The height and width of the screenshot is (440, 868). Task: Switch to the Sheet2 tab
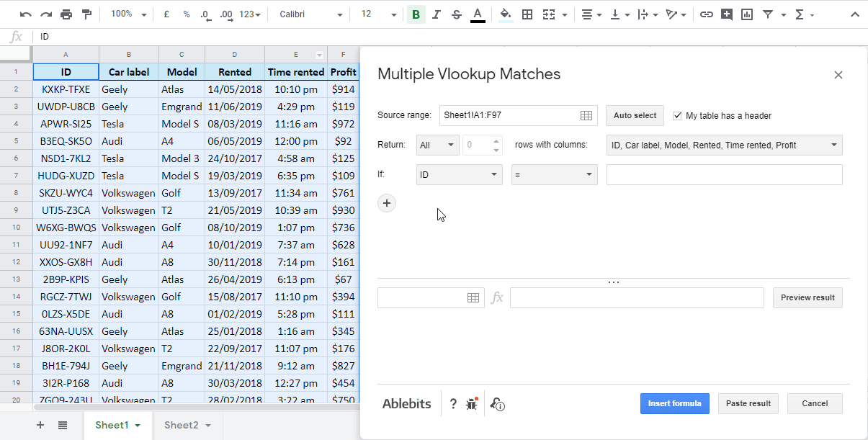point(182,425)
